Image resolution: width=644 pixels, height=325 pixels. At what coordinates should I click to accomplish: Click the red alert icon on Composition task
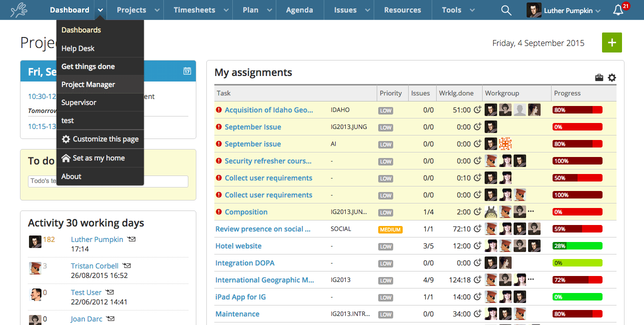pyautogui.click(x=218, y=212)
